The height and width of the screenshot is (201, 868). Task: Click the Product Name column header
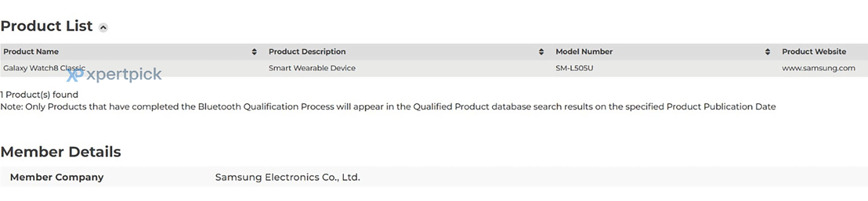click(31, 51)
